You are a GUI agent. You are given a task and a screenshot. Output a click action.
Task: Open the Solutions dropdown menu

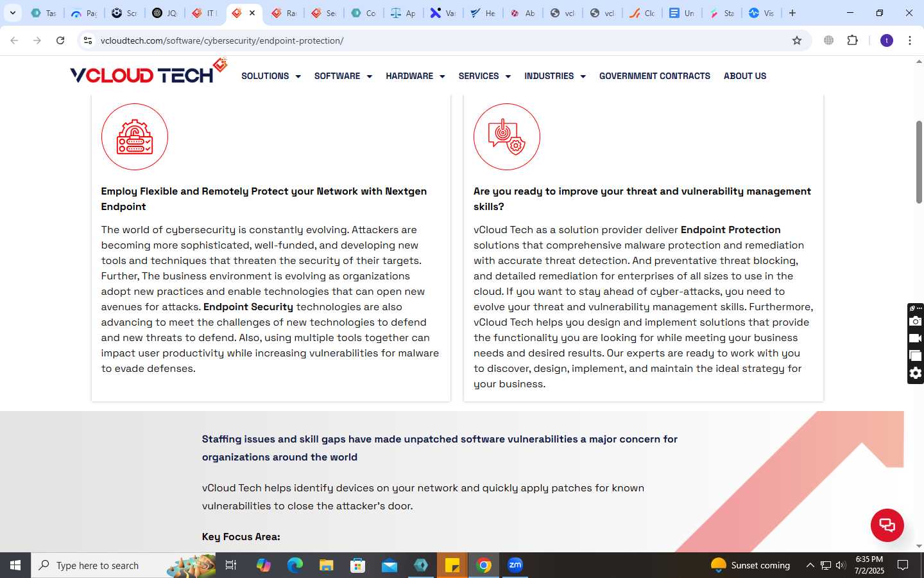coord(271,76)
